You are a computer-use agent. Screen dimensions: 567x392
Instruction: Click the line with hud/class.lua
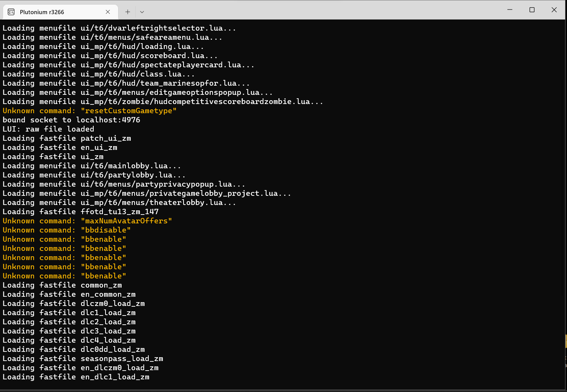tap(99, 74)
